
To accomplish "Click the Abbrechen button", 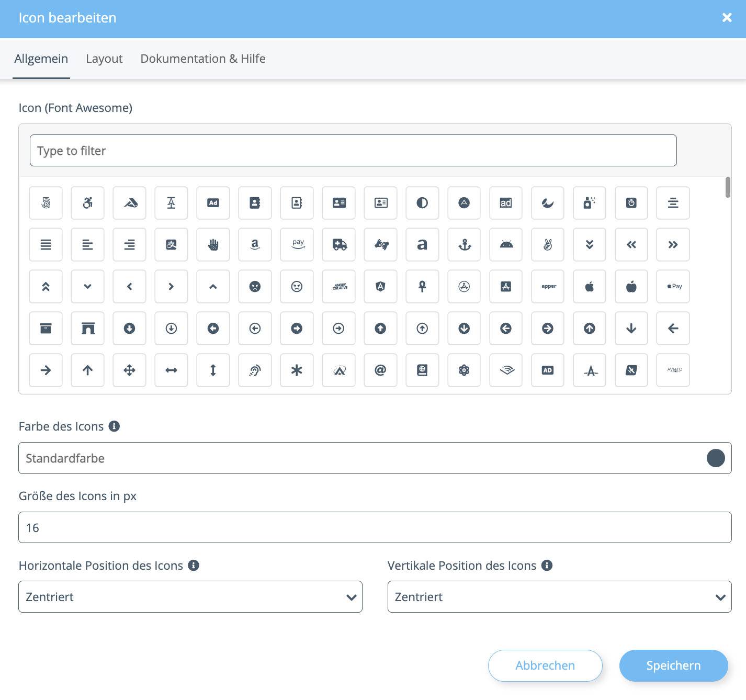I will (545, 665).
